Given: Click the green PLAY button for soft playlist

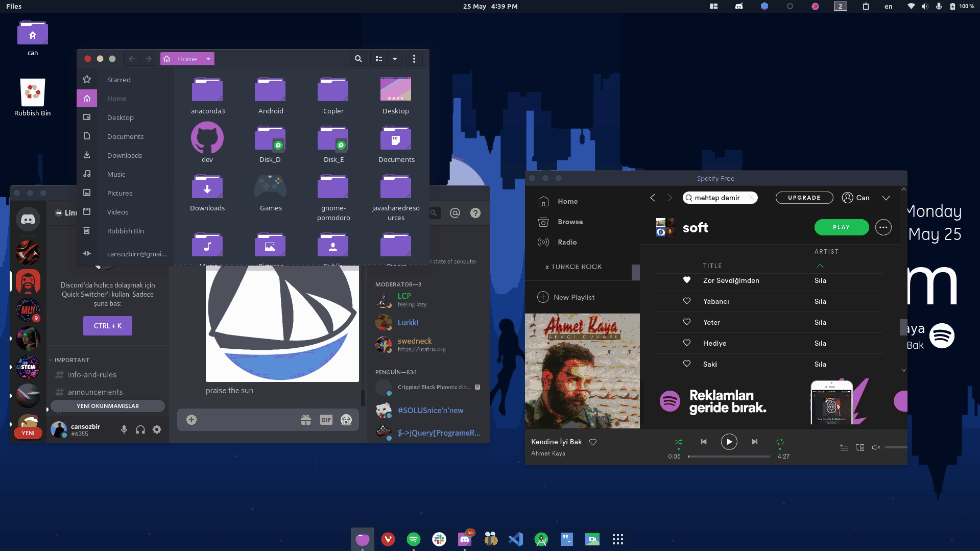Looking at the screenshot, I should 841,227.
